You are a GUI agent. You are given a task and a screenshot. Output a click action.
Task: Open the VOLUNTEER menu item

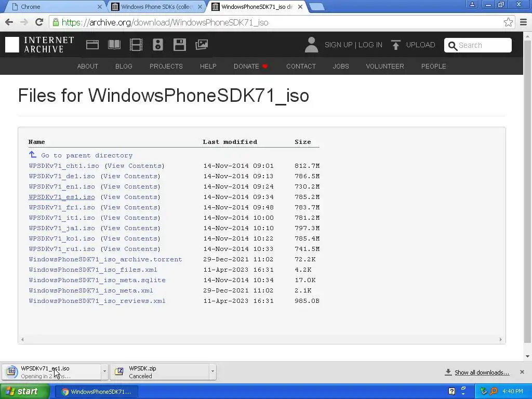pos(385,66)
